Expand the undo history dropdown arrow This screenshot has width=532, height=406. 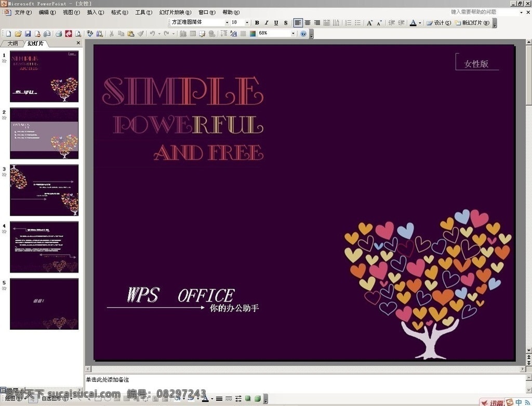pos(159,34)
